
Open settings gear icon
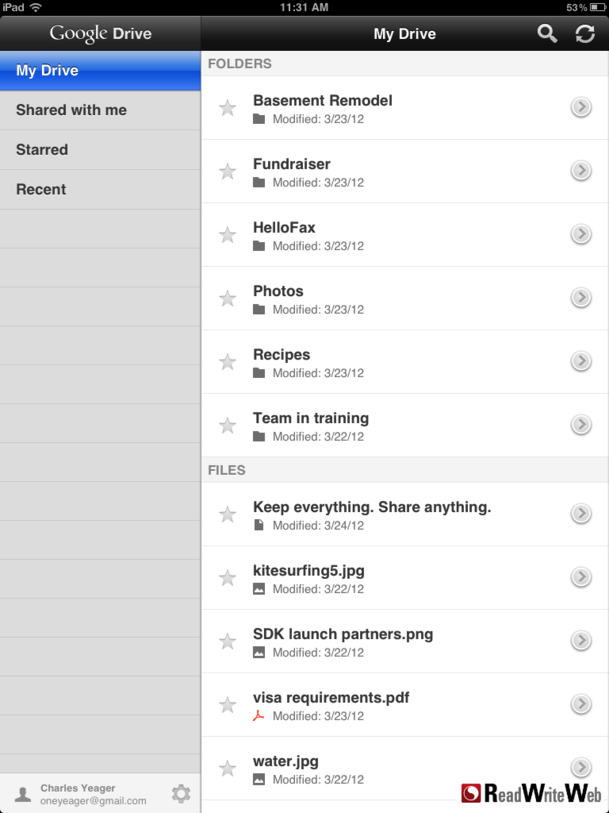point(181,793)
